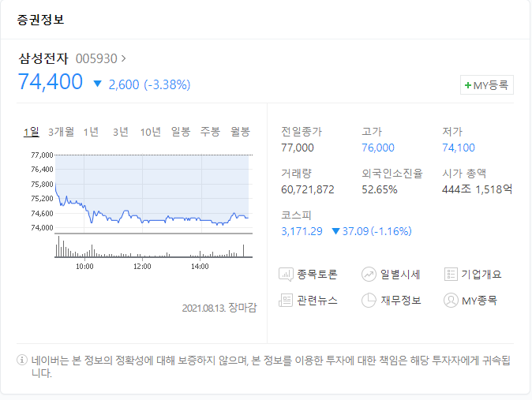Click y-axis label 77,000
The height and width of the screenshot is (400, 532).
[x=42, y=155]
